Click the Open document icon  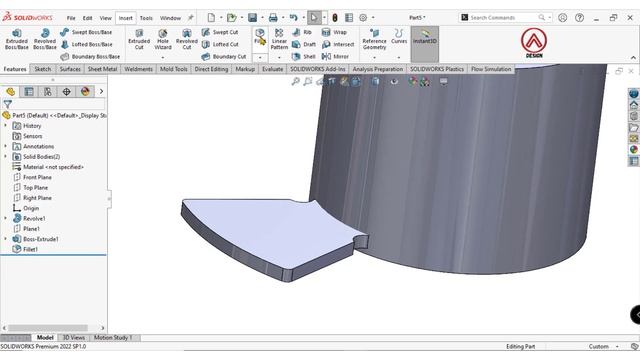coord(232,18)
